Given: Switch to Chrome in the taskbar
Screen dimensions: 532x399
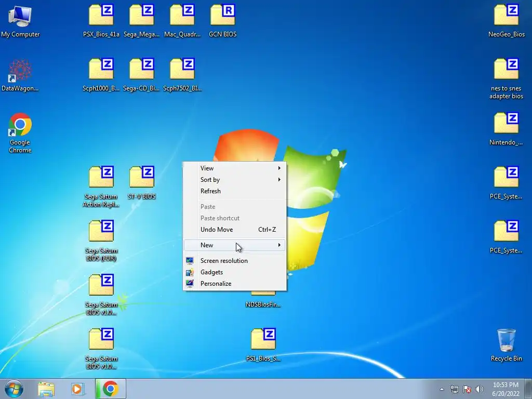Looking at the screenshot, I should click(x=111, y=389).
